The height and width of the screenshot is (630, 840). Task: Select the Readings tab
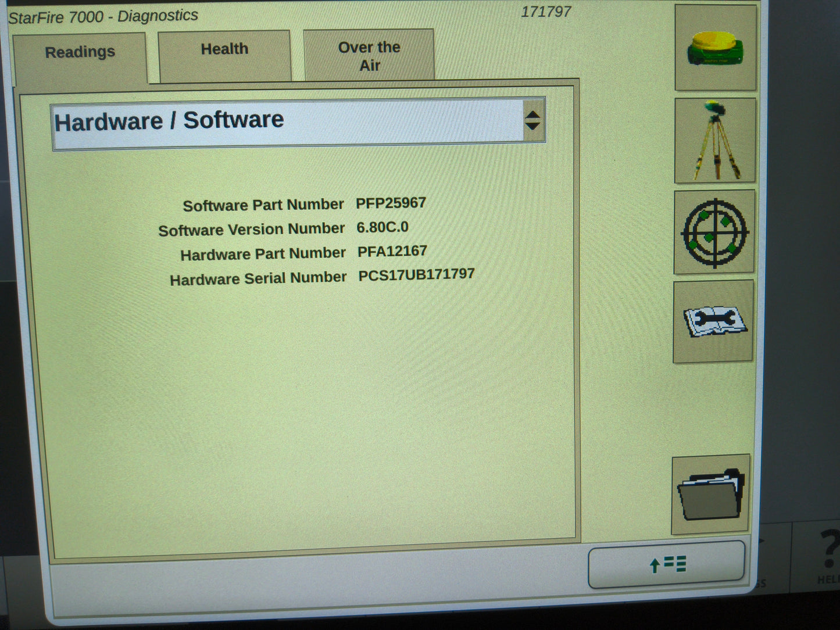click(x=80, y=52)
